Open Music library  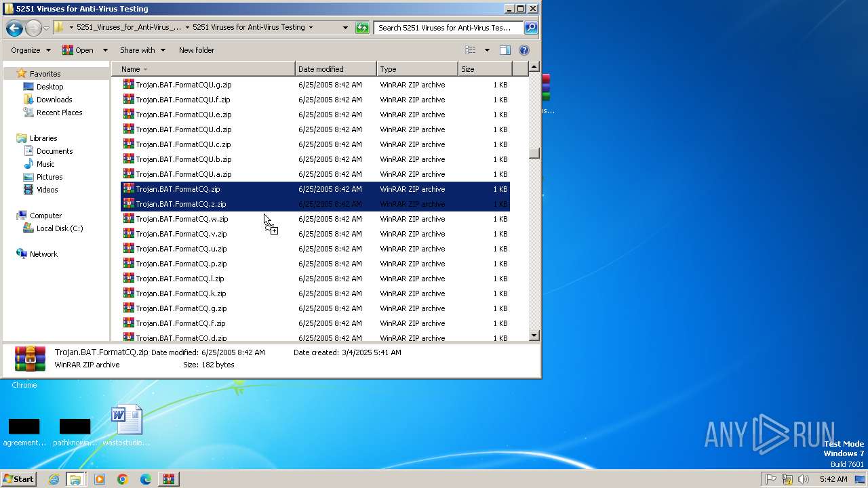click(45, 164)
